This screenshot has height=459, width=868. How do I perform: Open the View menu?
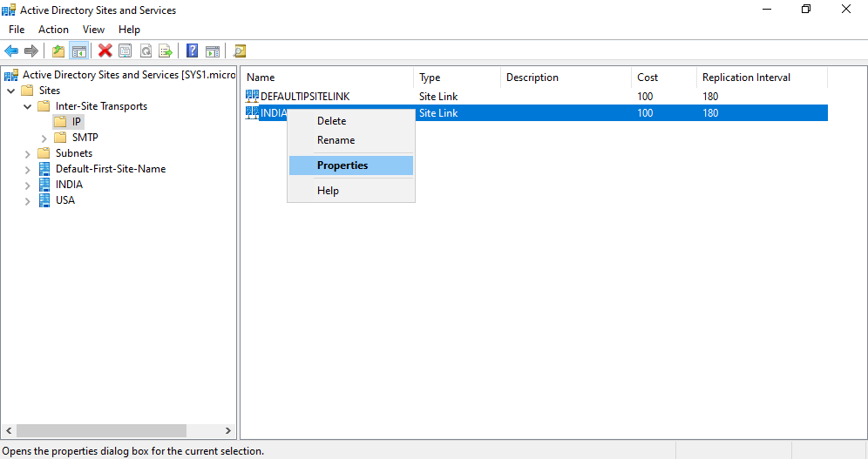point(93,30)
